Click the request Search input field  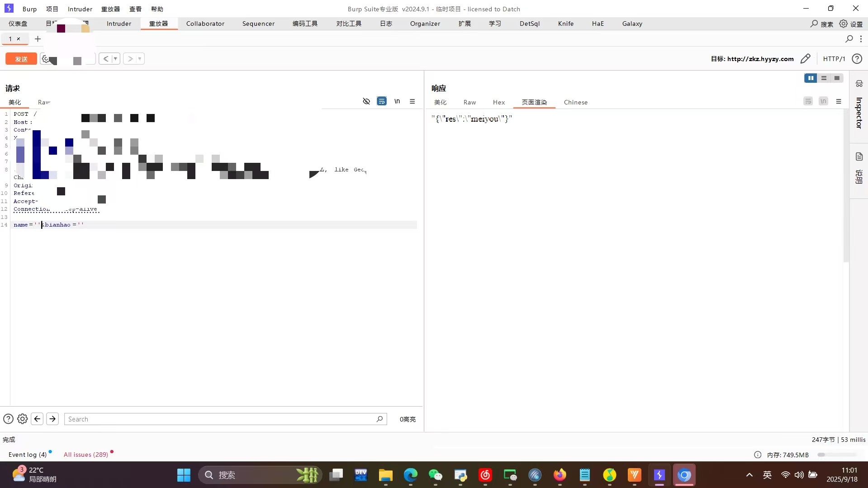[221, 419]
